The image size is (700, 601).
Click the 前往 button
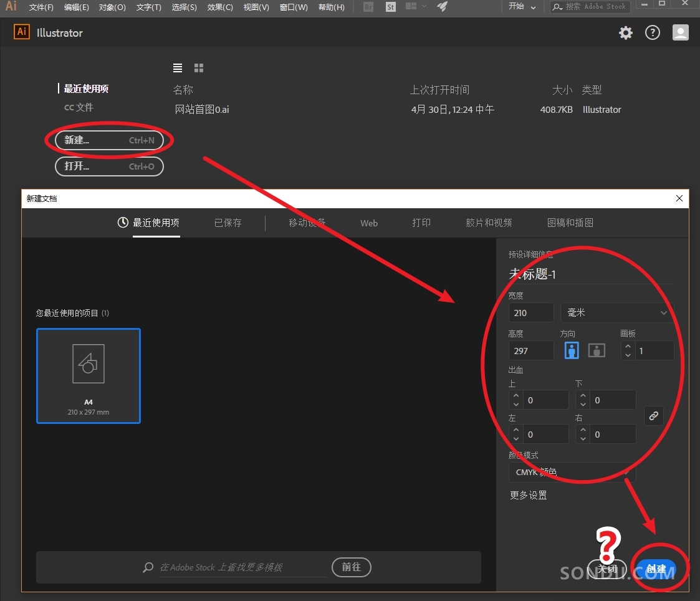(x=352, y=567)
